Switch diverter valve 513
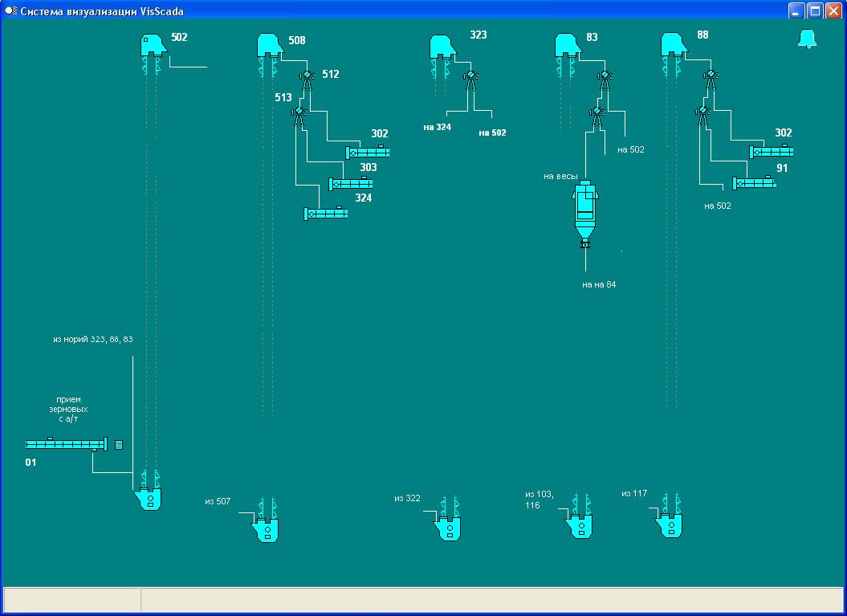This screenshot has width=847, height=616. tap(299, 112)
